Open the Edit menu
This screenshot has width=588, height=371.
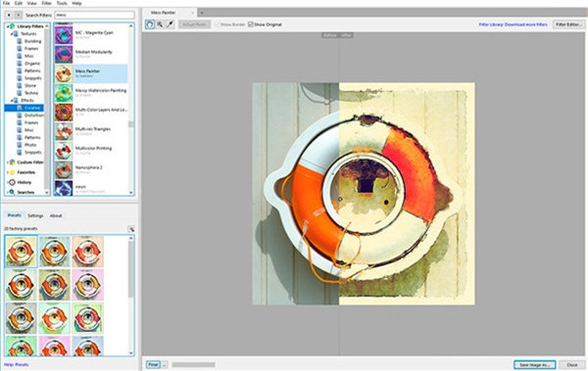19,3
